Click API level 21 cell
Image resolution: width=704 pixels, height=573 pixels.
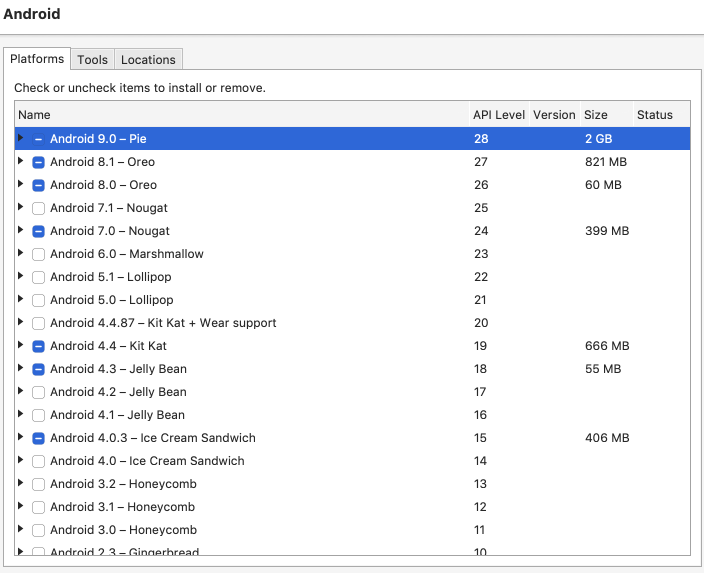[x=480, y=300]
